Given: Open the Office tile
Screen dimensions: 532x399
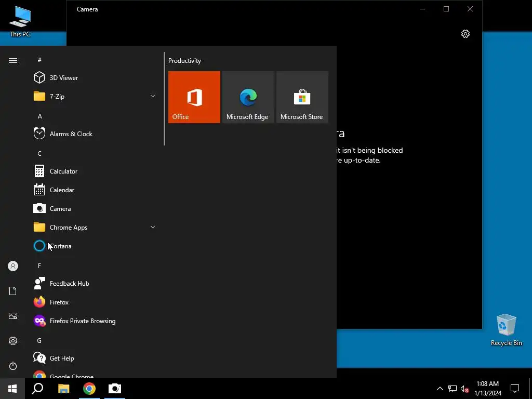Looking at the screenshot, I should coord(194,97).
